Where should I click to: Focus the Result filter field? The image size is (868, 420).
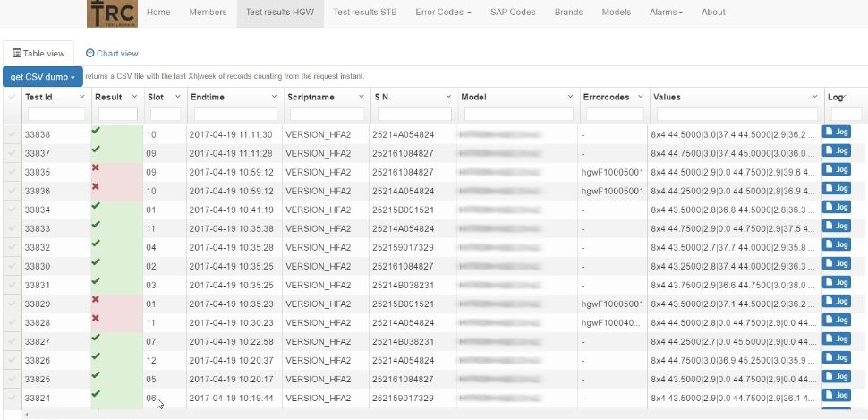(x=118, y=114)
